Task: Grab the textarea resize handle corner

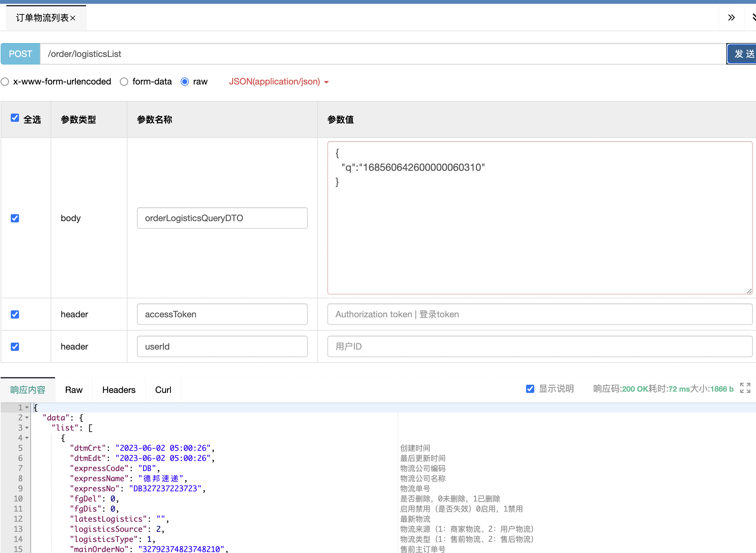Action: click(x=749, y=291)
